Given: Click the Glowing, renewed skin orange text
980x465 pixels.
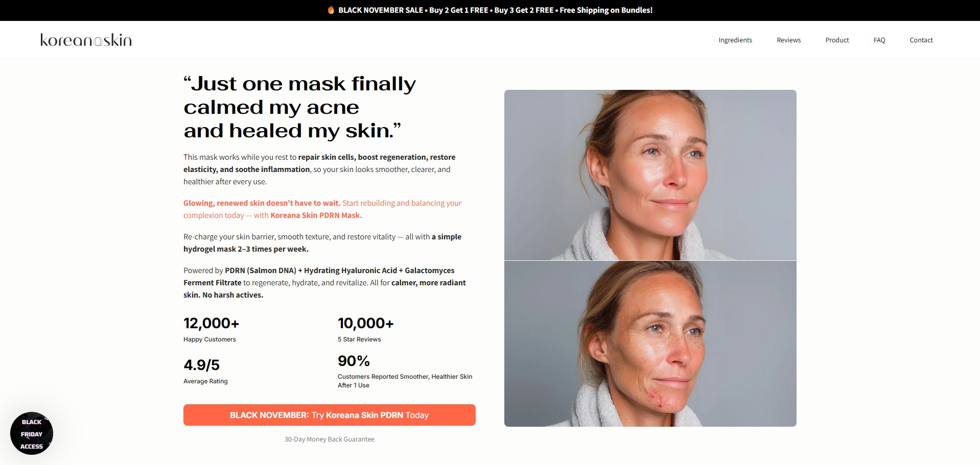Looking at the screenshot, I should point(262,203).
